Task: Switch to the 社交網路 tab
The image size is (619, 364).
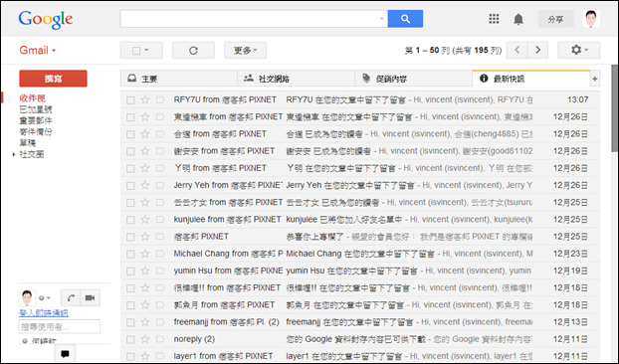Action: point(297,79)
